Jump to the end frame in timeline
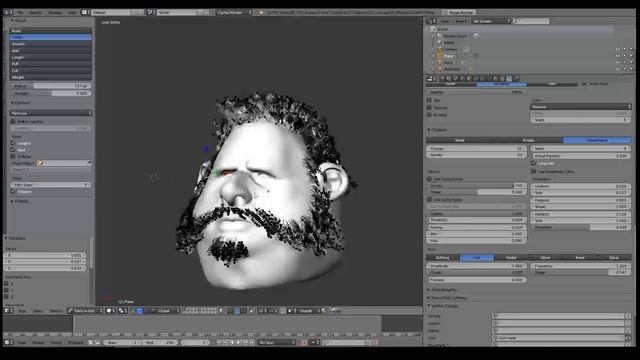The width and height of the screenshot is (640, 360). (252, 342)
